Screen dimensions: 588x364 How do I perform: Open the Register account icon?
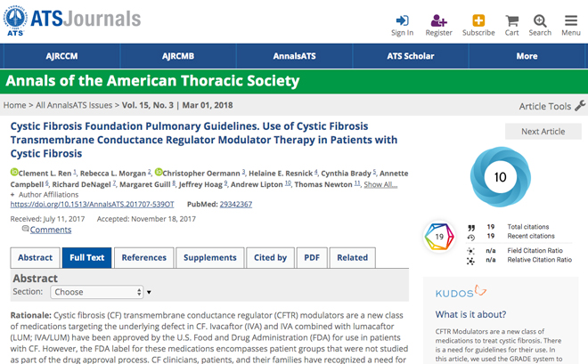tap(438, 20)
